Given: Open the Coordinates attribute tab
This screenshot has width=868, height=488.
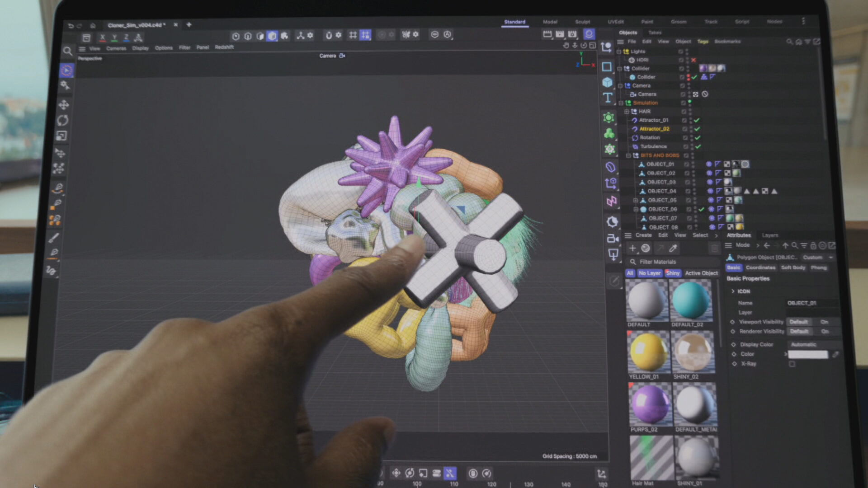Looking at the screenshot, I should (x=760, y=267).
